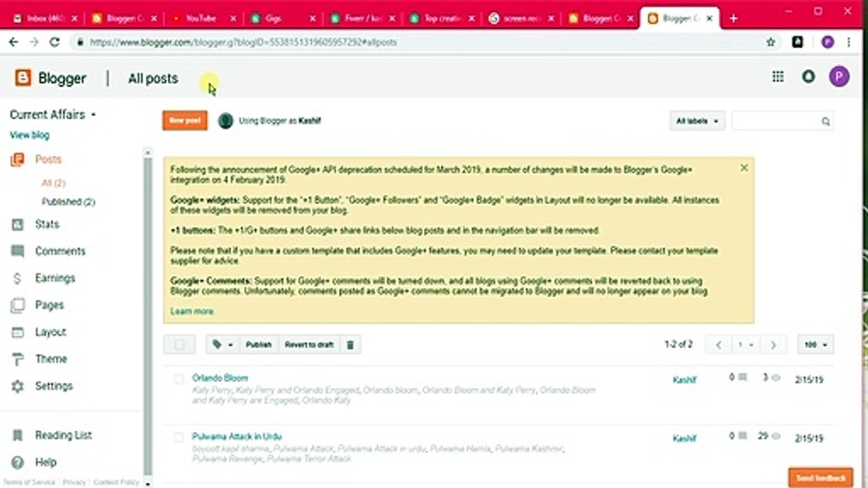Screen dimensions: 868x488
Task: Click the Comments sidebar icon
Action: [x=18, y=251]
